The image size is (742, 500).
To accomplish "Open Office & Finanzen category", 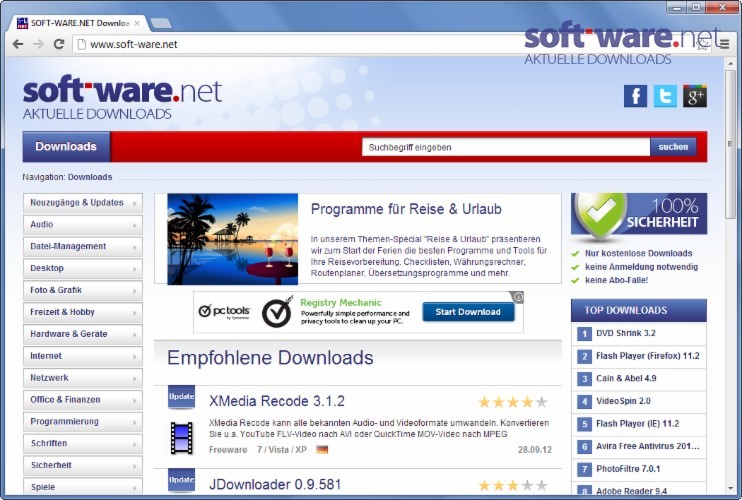I will (x=83, y=400).
